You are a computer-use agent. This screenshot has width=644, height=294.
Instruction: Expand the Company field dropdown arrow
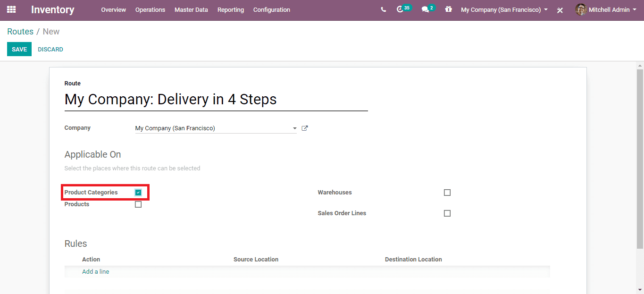tap(294, 128)
